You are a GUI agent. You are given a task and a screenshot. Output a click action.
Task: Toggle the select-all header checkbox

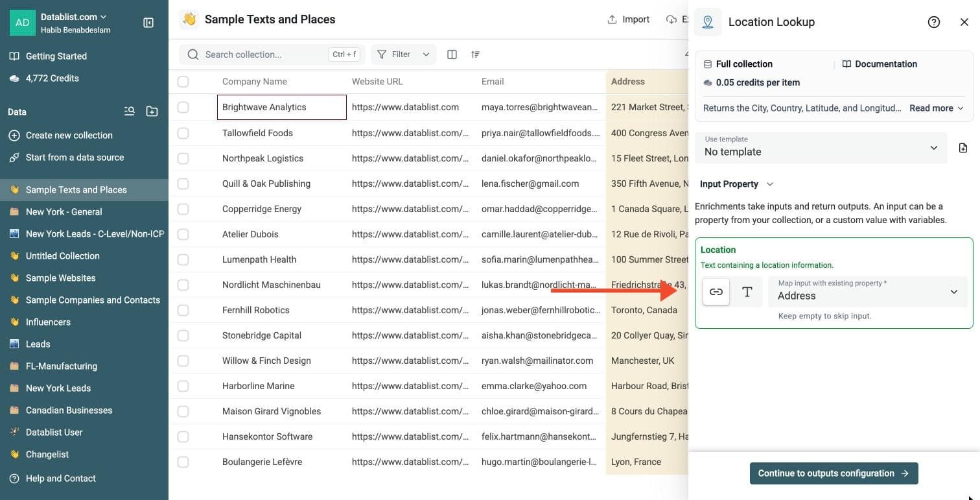(183, 82)
